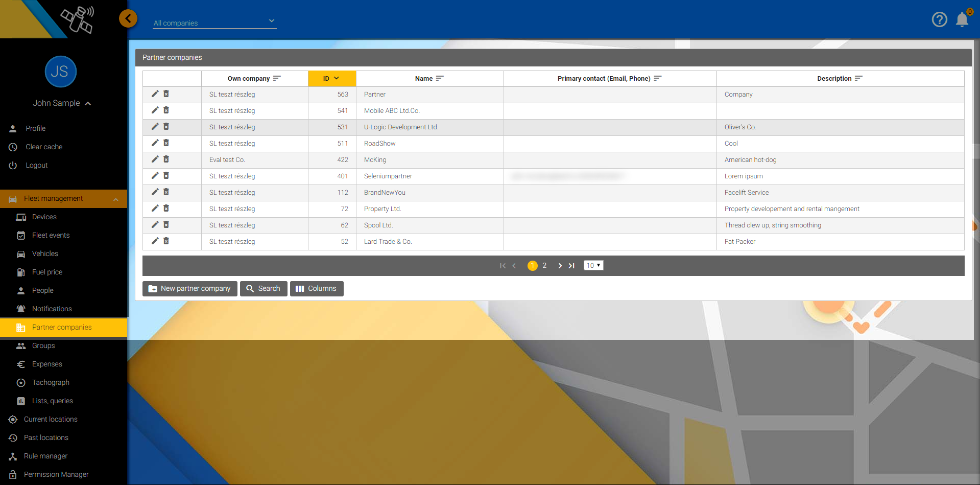Open the notifications bell icon
Screen dimensions: 980x485
962,19
